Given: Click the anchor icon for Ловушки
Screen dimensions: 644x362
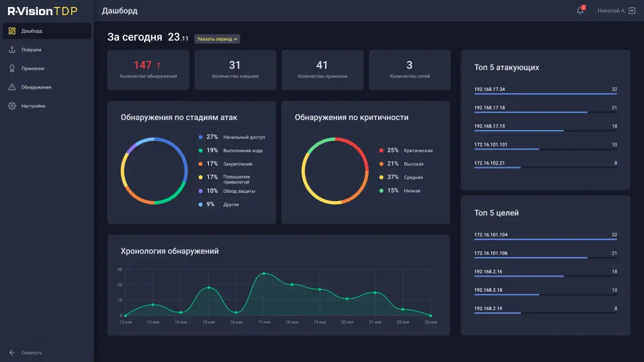Looking at the screenshot, I should (x=12, y=50).
